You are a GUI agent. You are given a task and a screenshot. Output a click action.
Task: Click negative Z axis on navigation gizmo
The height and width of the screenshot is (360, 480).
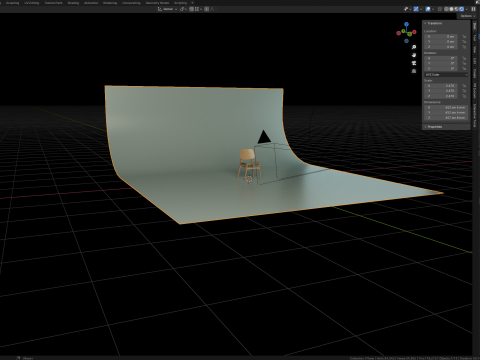point(406,41)
